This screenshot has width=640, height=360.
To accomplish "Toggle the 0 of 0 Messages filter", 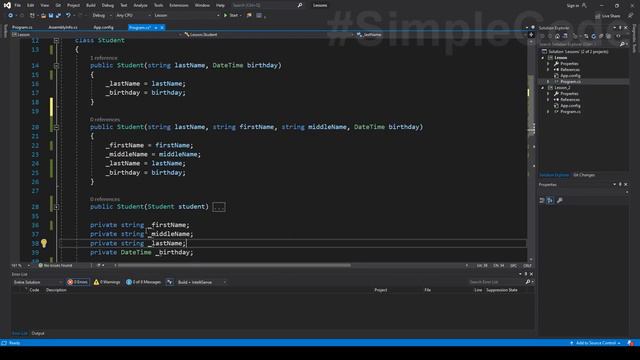I will click(143, 282).
